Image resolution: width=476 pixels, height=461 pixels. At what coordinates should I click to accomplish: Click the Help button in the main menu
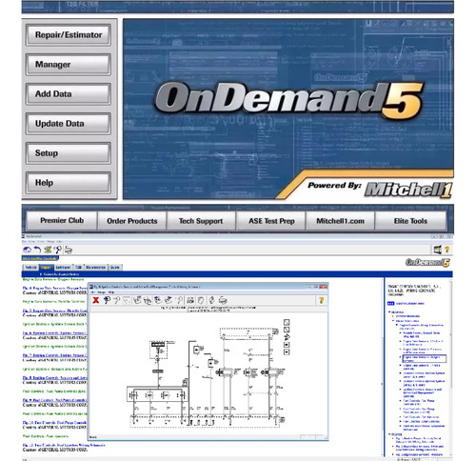(69, 183)
